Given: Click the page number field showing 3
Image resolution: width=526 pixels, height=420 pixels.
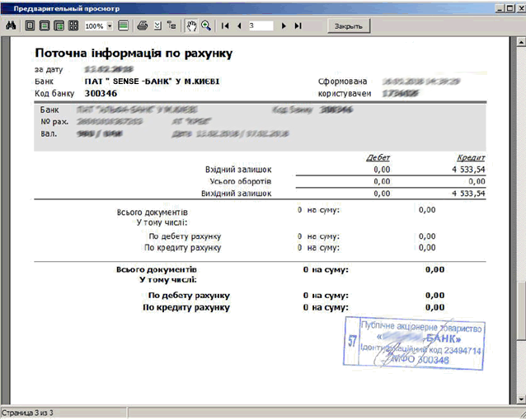Looking at the screenshot, I should tap(261, 26).
